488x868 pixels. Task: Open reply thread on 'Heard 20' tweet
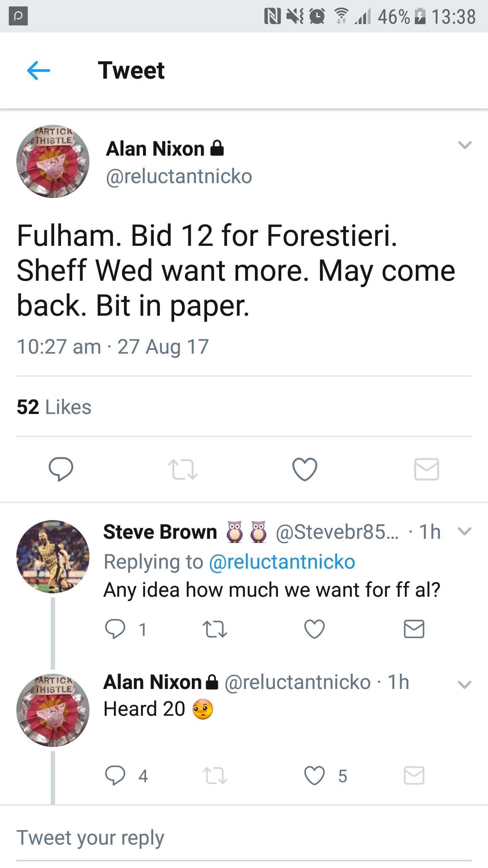tap(115, 775)
